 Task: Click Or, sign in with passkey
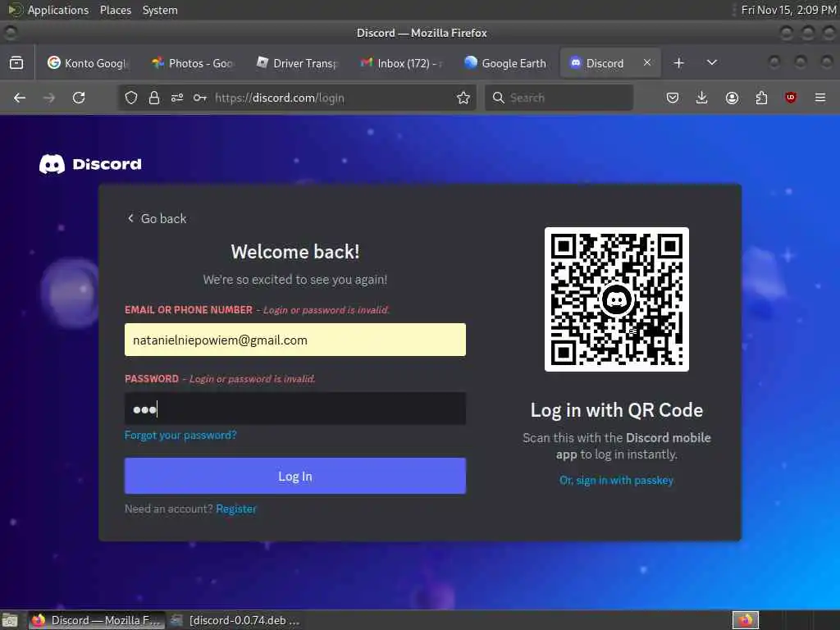click(617, 480)
